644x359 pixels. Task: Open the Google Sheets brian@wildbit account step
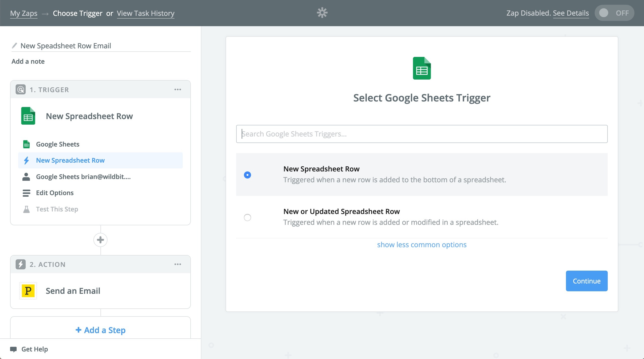100,177
